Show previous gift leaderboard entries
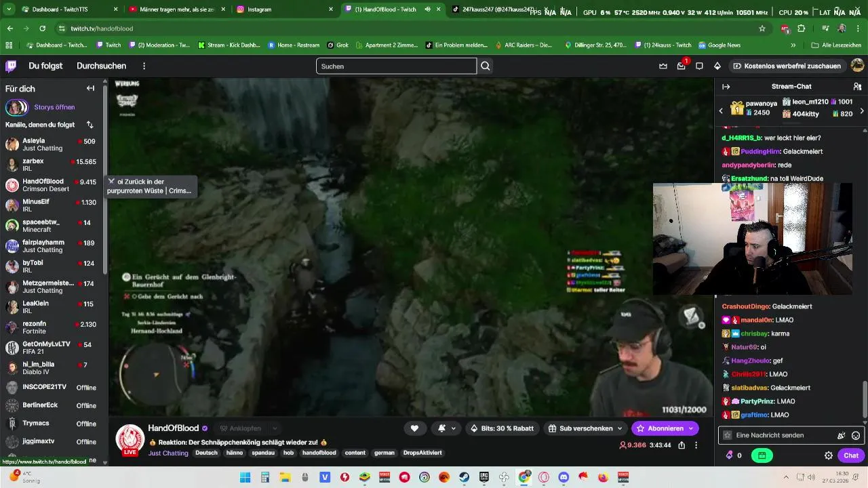The width and height of the screenshot is (868, 488). (721, 110)
